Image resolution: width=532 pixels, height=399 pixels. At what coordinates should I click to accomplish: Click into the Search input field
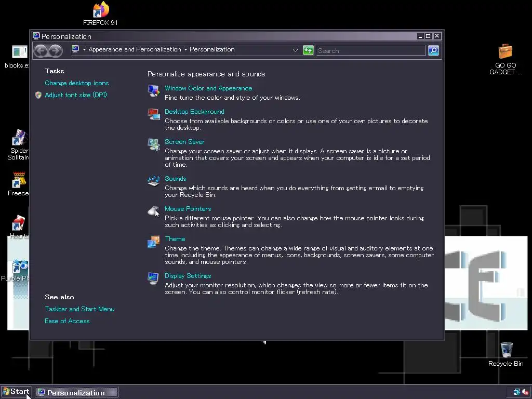371,50
